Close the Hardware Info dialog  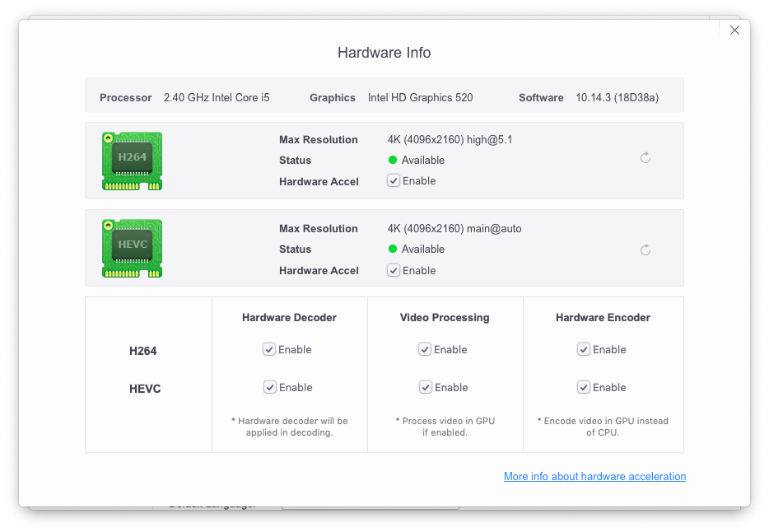[734, 30]
